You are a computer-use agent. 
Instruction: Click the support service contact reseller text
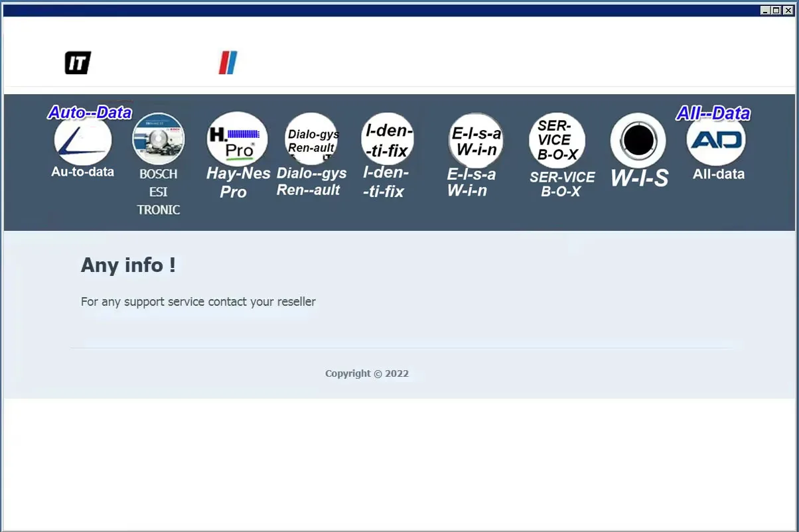point(198,302)
